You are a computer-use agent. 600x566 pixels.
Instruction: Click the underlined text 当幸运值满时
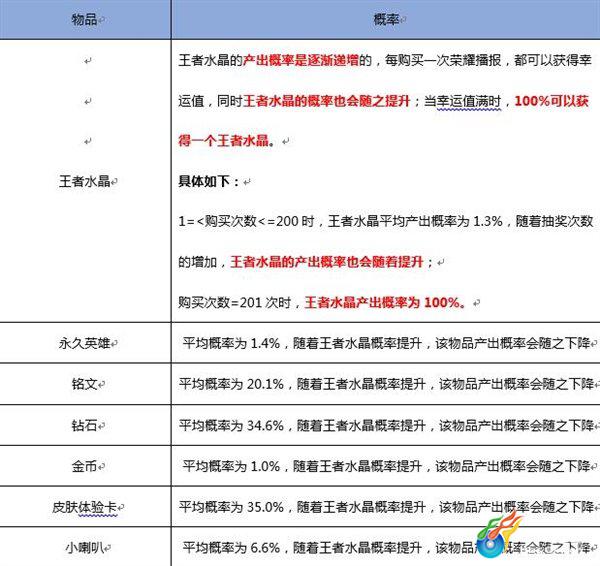pos(462,101)
